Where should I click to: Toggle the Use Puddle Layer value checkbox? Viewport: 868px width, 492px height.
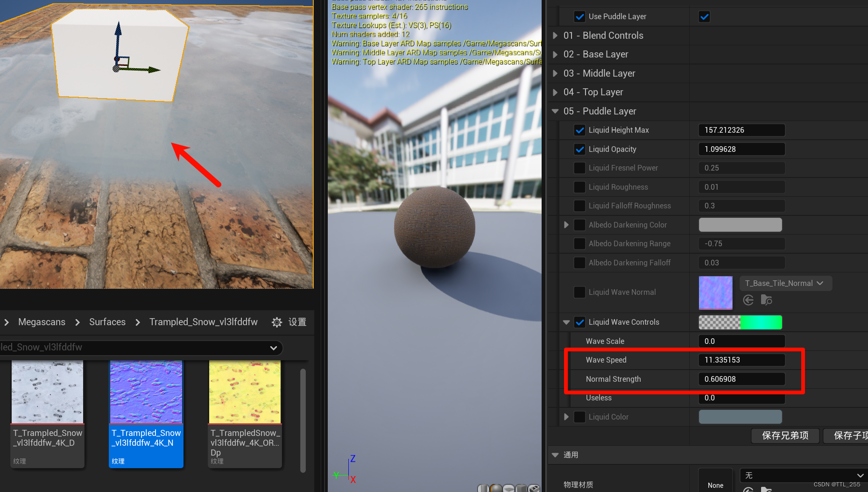click(704, 17)
